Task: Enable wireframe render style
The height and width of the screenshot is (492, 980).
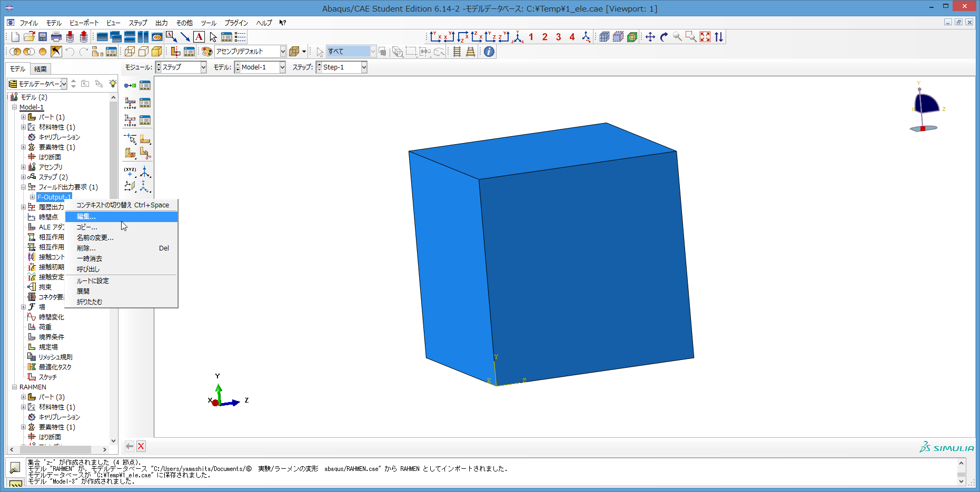Action: pos(130,52)
